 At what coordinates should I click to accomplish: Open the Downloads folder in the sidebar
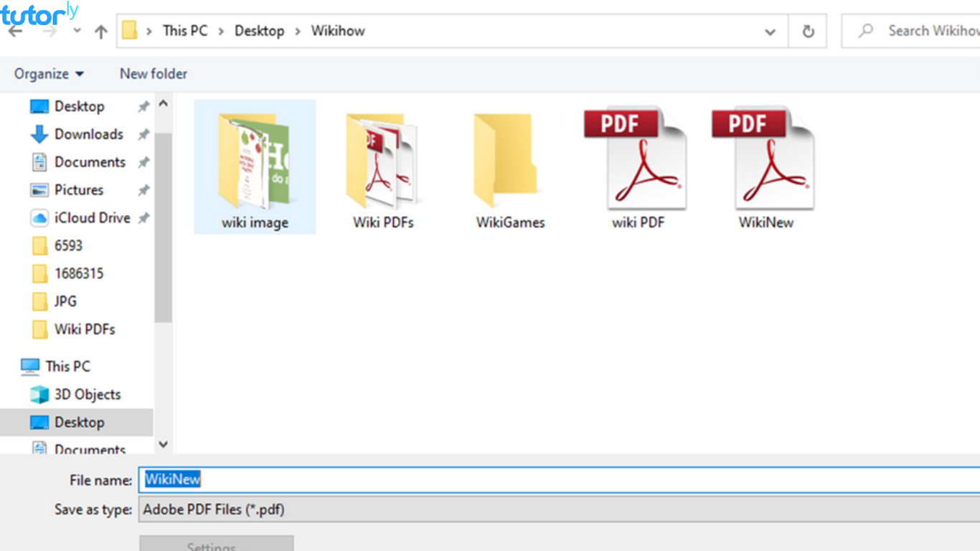(x=88, y=134)
